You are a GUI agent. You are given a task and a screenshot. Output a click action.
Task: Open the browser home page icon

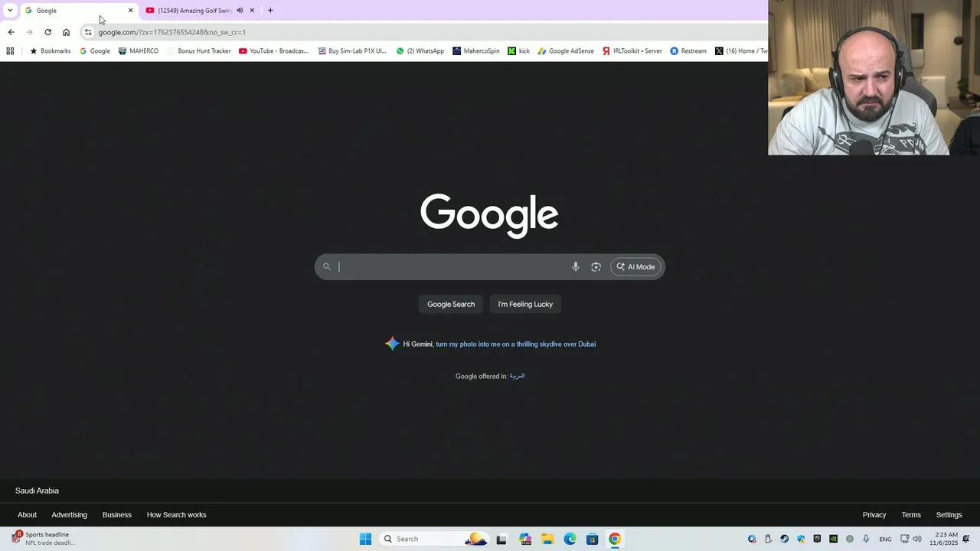pos(66,32)
